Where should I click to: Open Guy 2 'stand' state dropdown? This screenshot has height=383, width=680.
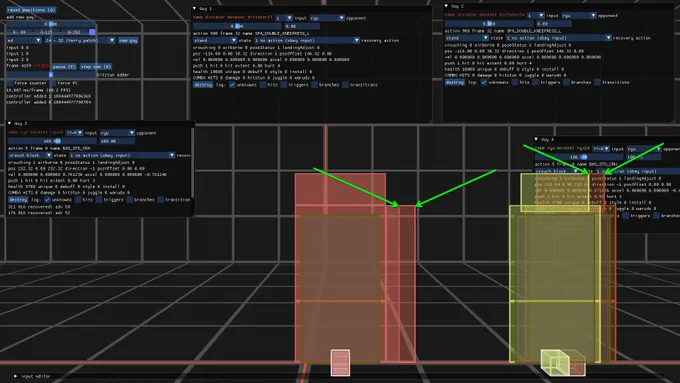[x=467, y=38]
